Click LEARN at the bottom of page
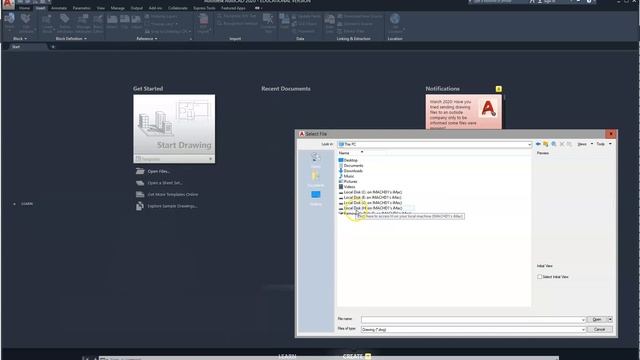This screenshot has height=360, width=640. coord(287,356)
